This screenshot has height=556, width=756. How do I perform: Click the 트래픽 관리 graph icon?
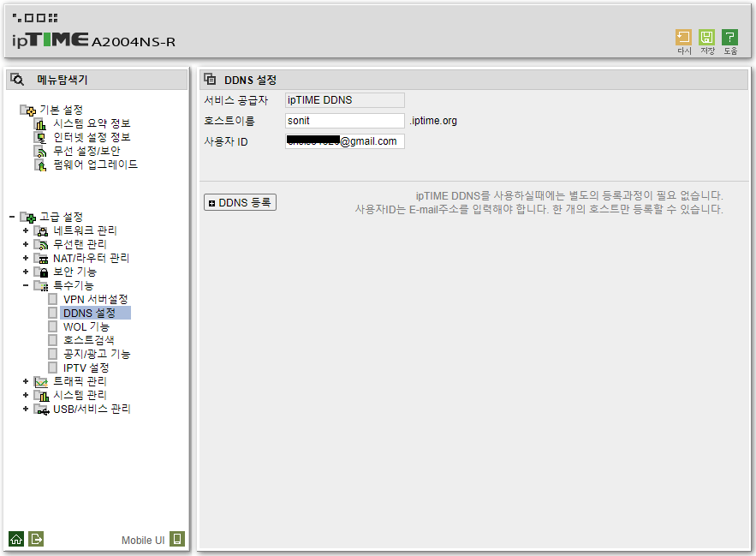(x=41, y=382)
